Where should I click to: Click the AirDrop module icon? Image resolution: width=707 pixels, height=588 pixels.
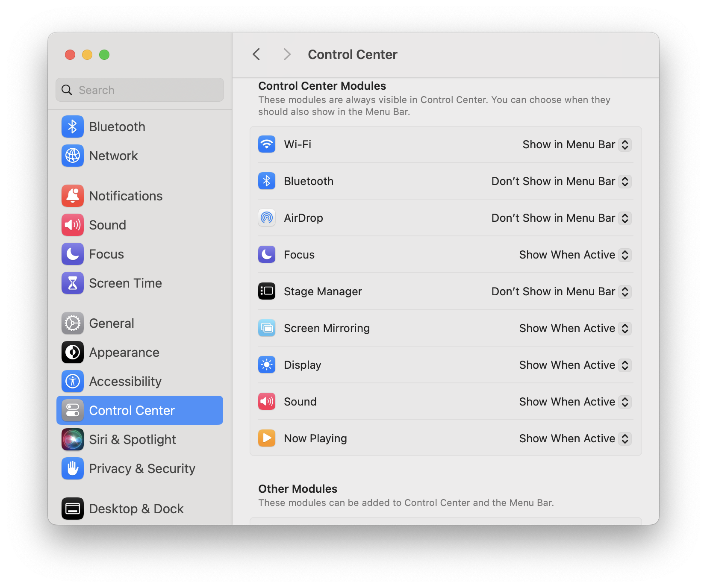point(267,218)
